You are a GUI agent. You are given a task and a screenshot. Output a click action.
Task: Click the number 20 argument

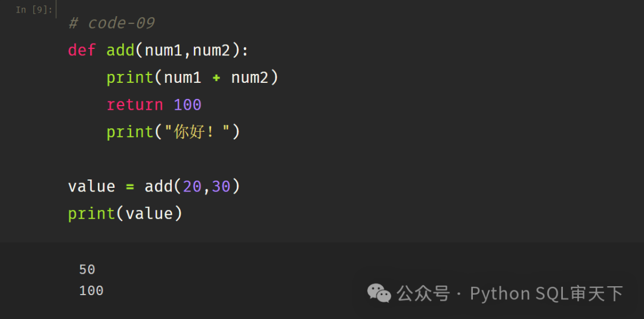pyautogui.click(x=192, y=187)
